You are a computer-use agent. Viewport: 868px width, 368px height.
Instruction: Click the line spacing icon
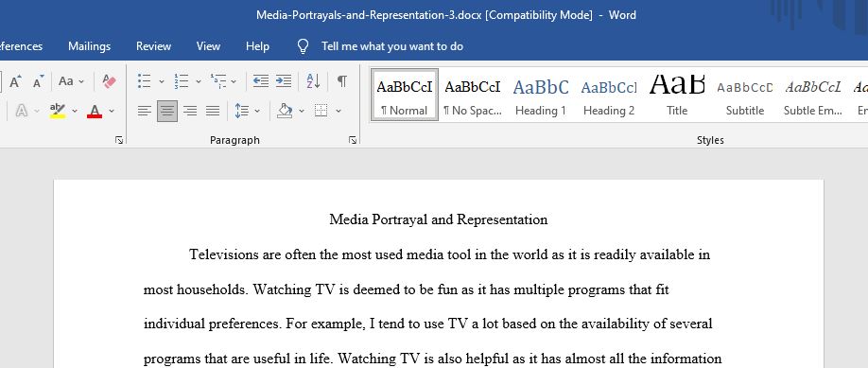pyautogui.click(x=242, y=111)
